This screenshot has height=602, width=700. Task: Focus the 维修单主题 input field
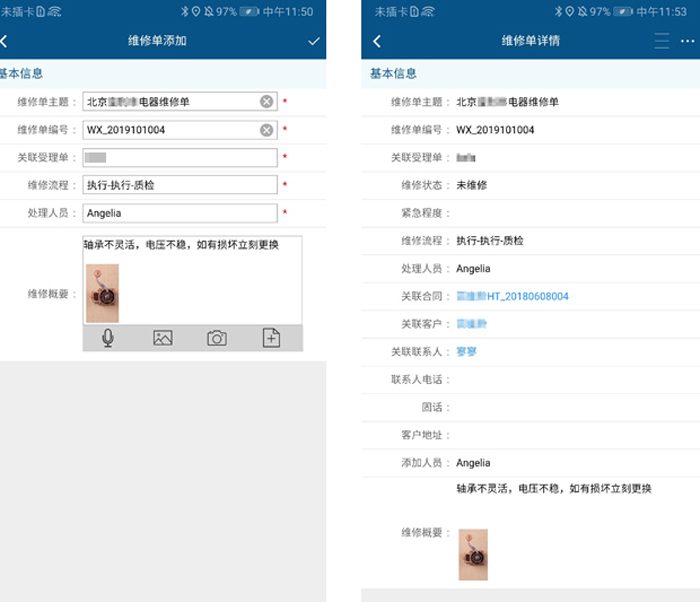click(170, 101)
